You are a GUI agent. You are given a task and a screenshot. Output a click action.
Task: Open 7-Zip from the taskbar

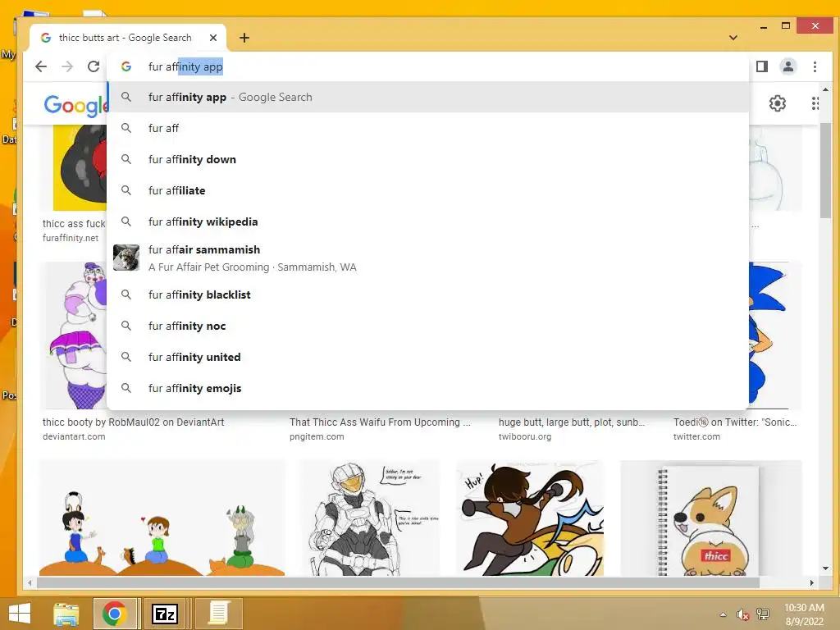coord(166,614)
